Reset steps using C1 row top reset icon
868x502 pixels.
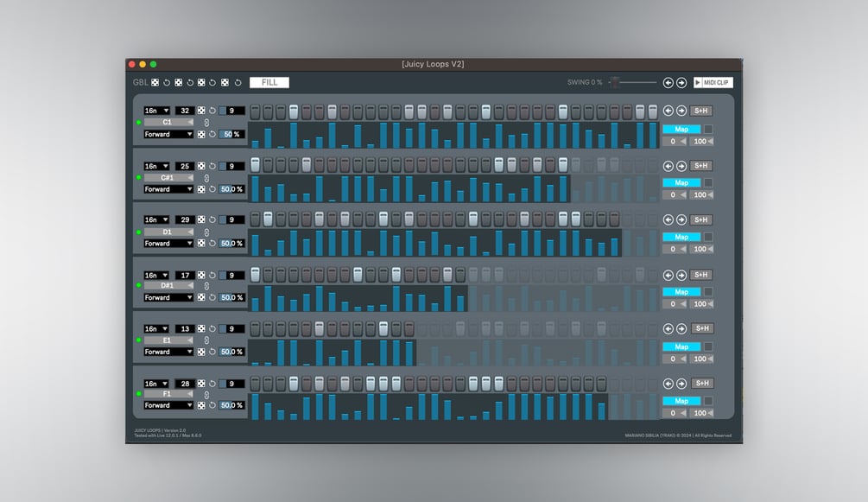pyautogui.click(x=212, y=111)
